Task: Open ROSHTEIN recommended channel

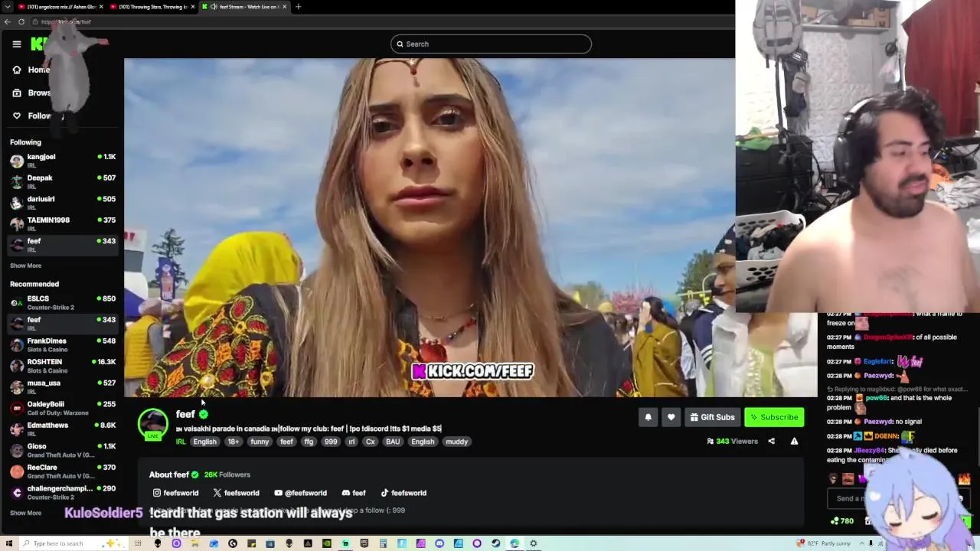Action: pos(63,366)
